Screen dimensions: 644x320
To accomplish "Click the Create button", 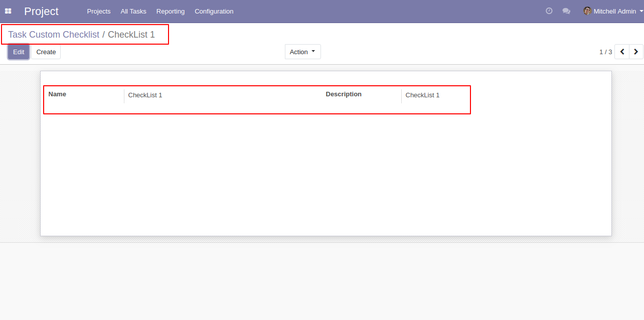I will [46, 52].
